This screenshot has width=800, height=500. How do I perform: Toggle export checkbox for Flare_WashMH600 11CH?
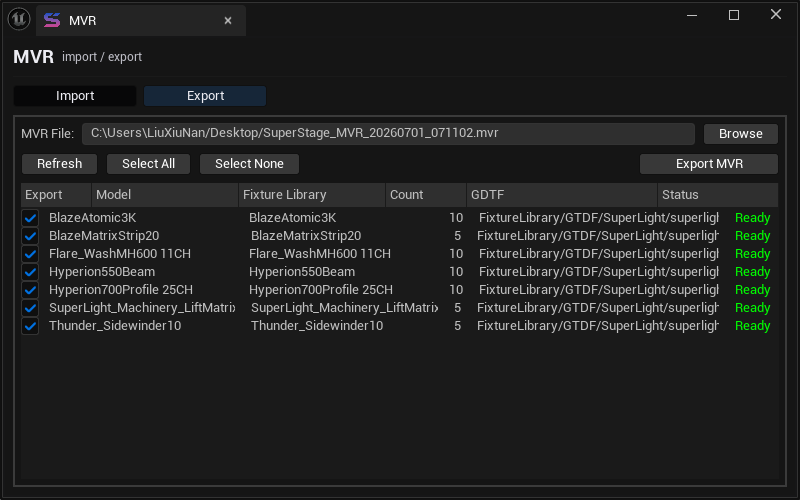pos(30,254)
